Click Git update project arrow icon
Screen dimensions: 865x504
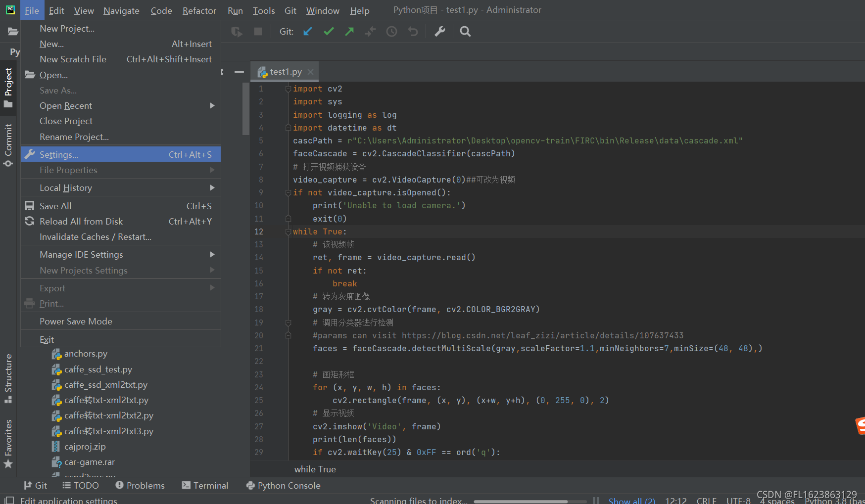[x=307, y=32]
